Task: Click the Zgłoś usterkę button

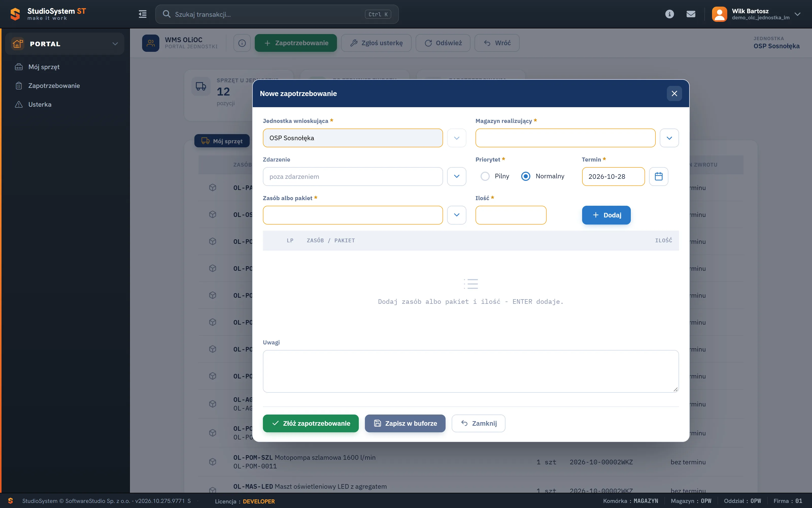Action: 376,43
